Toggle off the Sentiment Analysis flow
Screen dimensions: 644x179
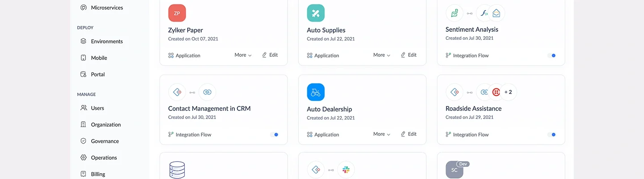(551, 55)
